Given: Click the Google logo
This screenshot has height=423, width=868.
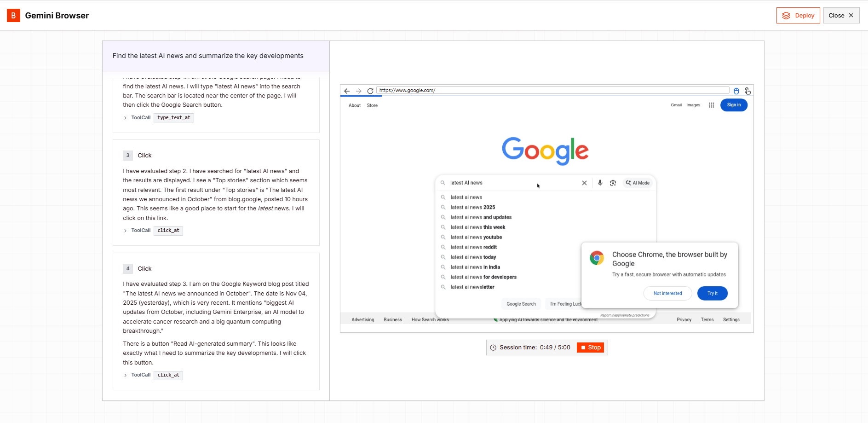Looking at the screenshot, I should coord(545,151).
